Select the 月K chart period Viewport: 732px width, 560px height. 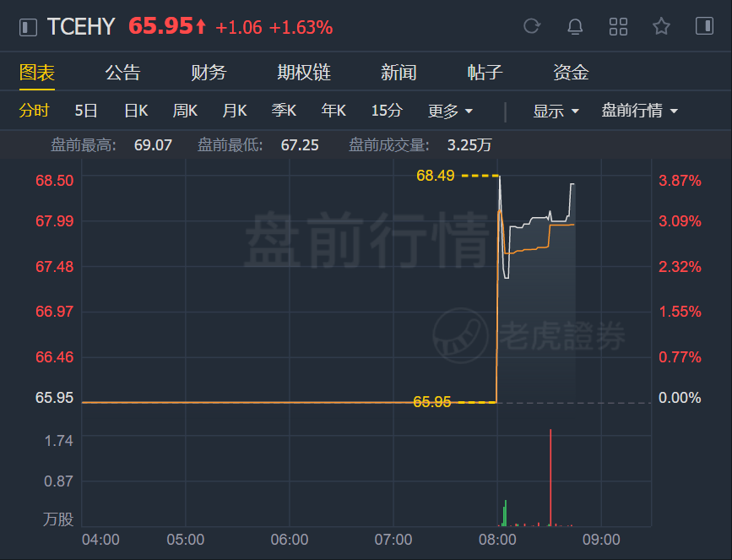coord(235,111)
